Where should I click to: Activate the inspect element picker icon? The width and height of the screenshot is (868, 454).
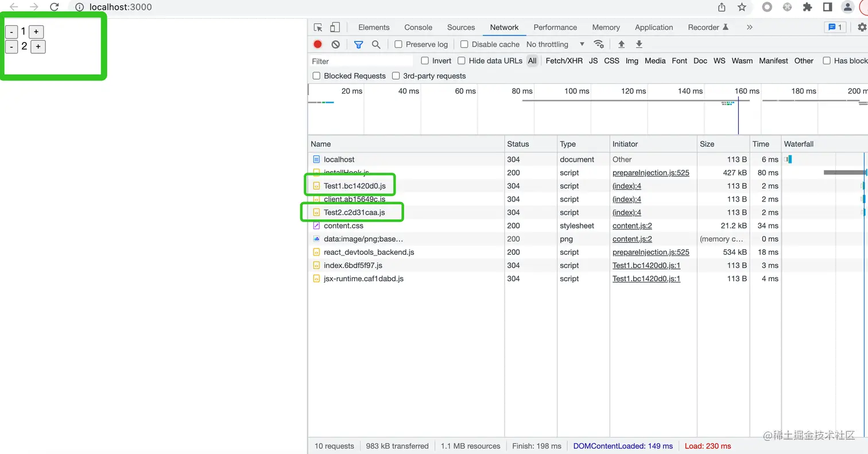[x=318, y=28]
